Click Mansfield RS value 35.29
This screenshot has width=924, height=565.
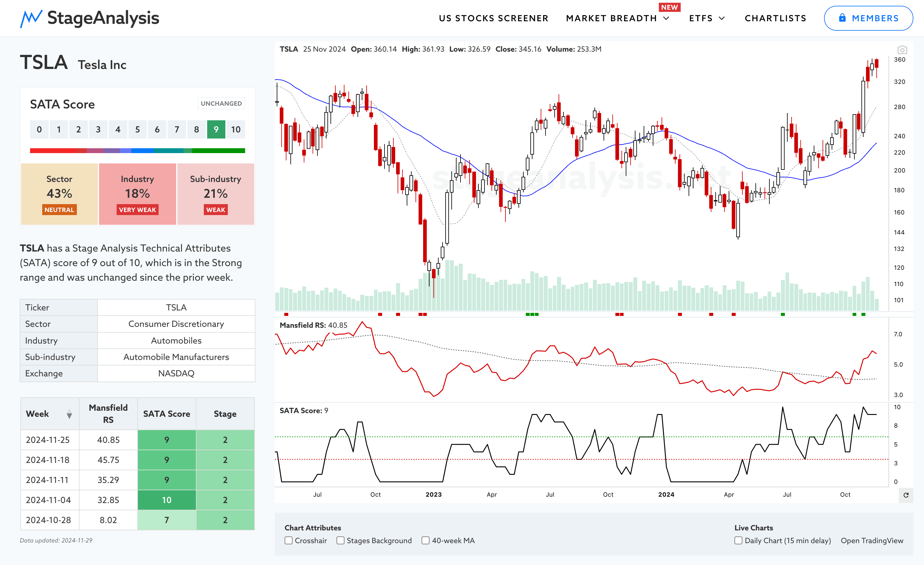tap(108, 480)
